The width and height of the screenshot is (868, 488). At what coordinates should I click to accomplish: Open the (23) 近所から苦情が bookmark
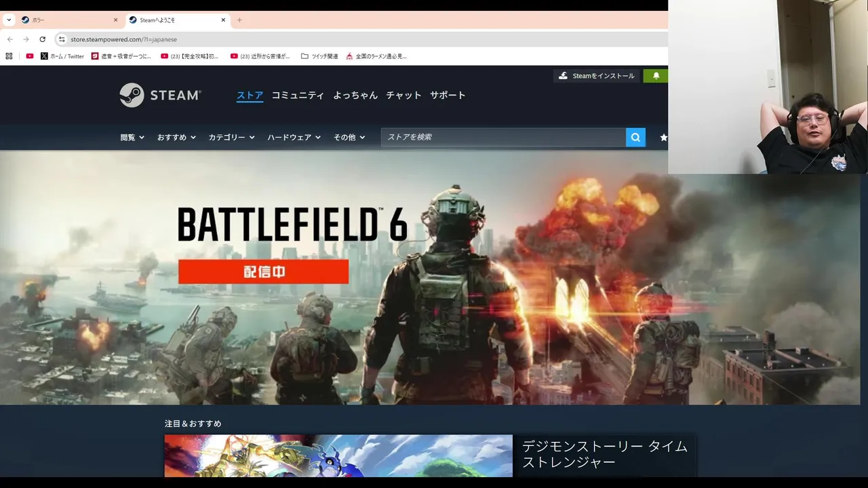click(x=260, y=56)
